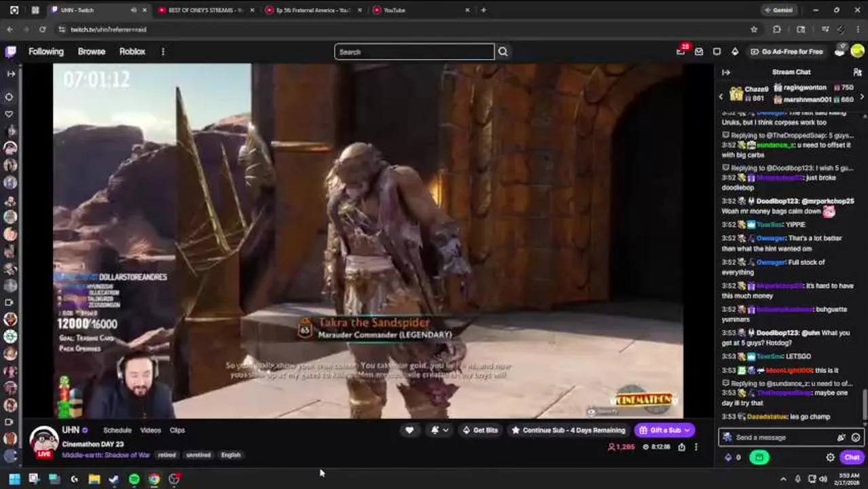Image resolution: width=868 pixels, height=489 pixels.
Task: Reload the page in Chrome
Action: click(42, 29)
